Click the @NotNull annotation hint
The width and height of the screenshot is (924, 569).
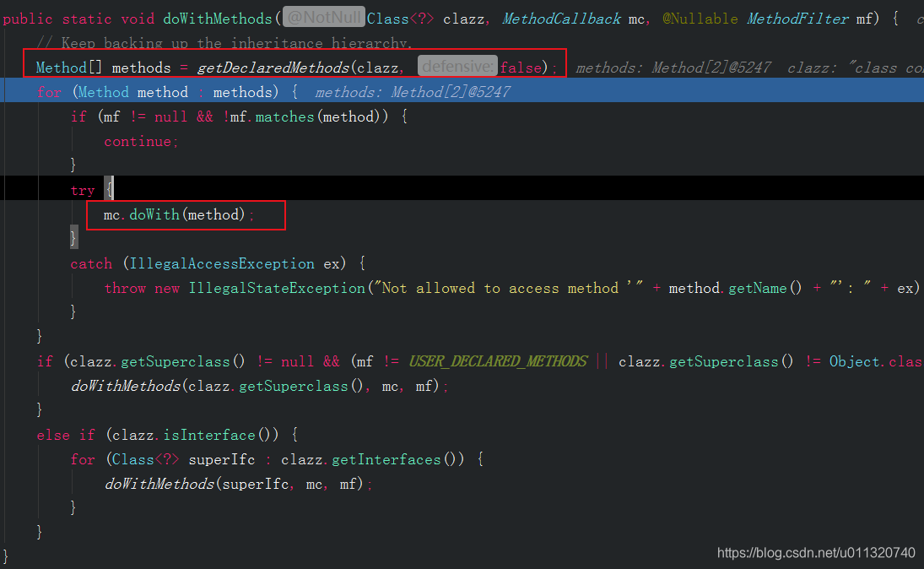(323, 16)
